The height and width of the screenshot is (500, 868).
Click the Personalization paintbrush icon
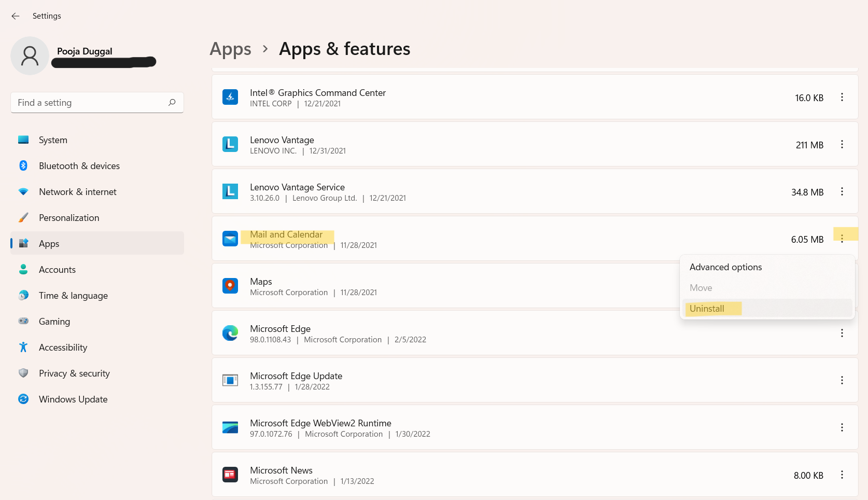(x=23, y=217)
